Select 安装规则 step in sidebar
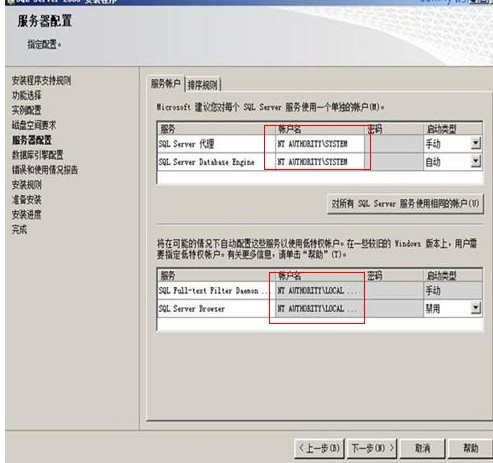The height and width of the screenshot is (463, 493). (27, 185)
